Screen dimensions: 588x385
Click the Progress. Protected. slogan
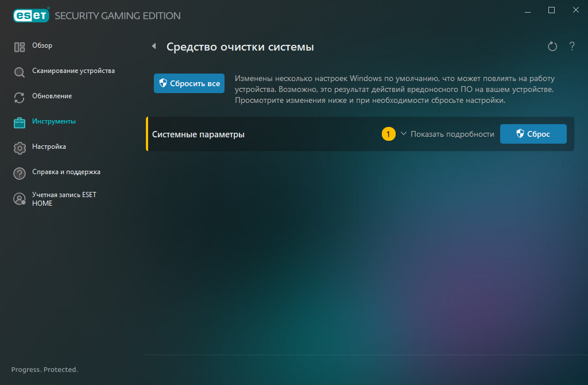tap(45, 369)
